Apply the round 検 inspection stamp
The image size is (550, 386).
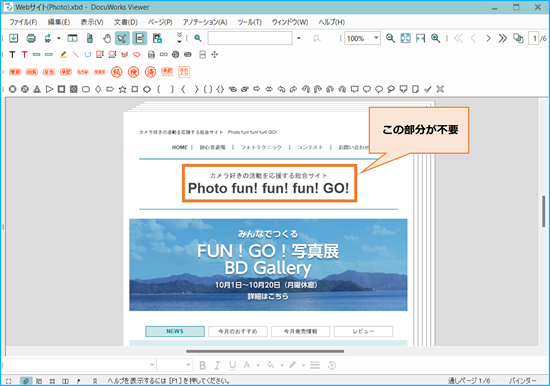click(133, 72)
